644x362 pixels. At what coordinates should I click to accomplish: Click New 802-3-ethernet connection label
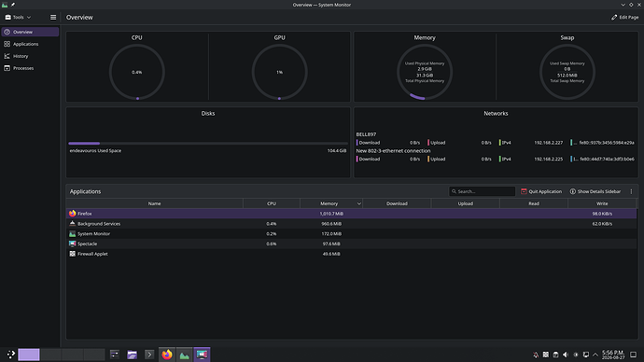pyautogui.click(x=393, y=150)
